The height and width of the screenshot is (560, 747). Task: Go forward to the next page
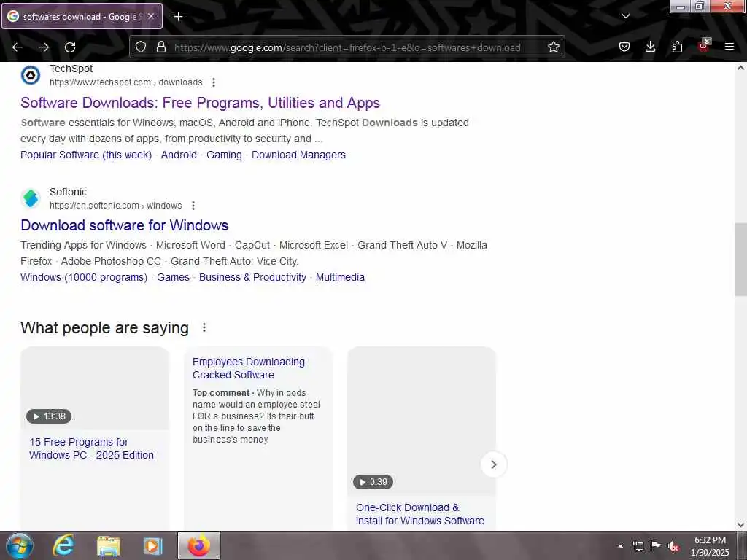tap(44, 47)
